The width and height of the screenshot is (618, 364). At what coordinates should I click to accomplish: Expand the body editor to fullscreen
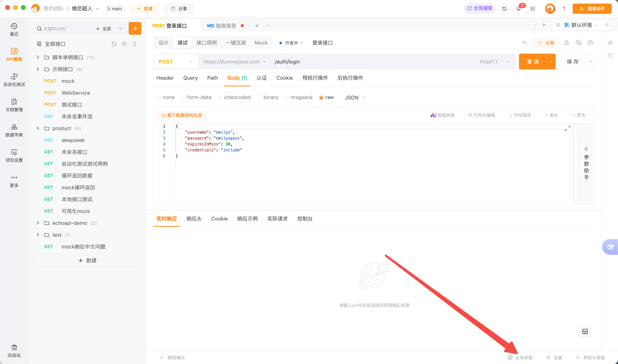[567, 129]
